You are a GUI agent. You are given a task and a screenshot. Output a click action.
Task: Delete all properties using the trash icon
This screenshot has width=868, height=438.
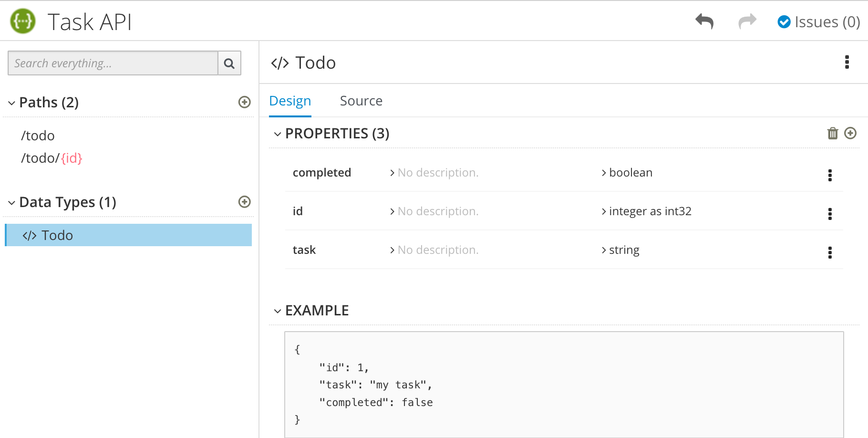[x=832, y=134]
